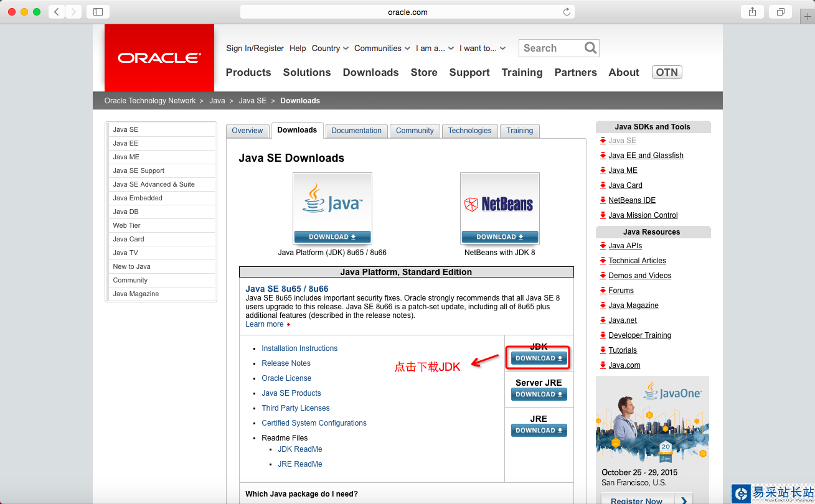Image resolution: width=815 pixels, height=504 pixels.
Task: Go forward with Safari's forward arrow
Action: tap(73, 12)
